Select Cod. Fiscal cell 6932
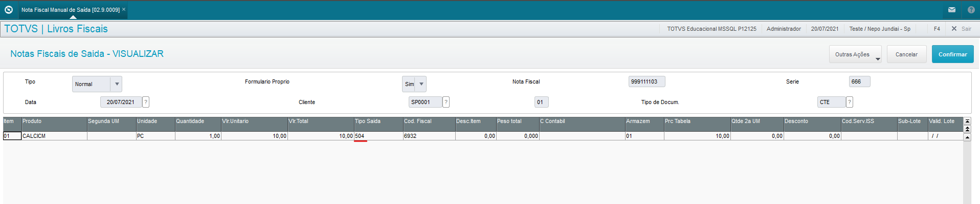Image resolution: width=980 pixels, height=204 pixels. [429, 136]
